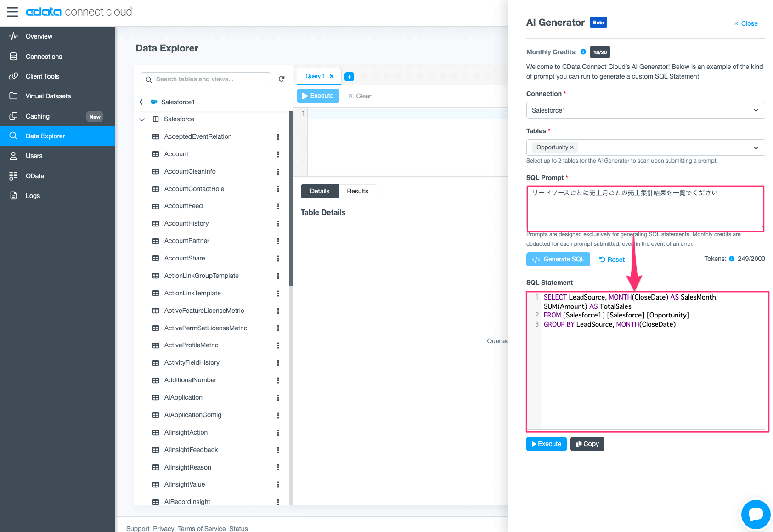Click the Generate SQL button

[x=558, y=259]
